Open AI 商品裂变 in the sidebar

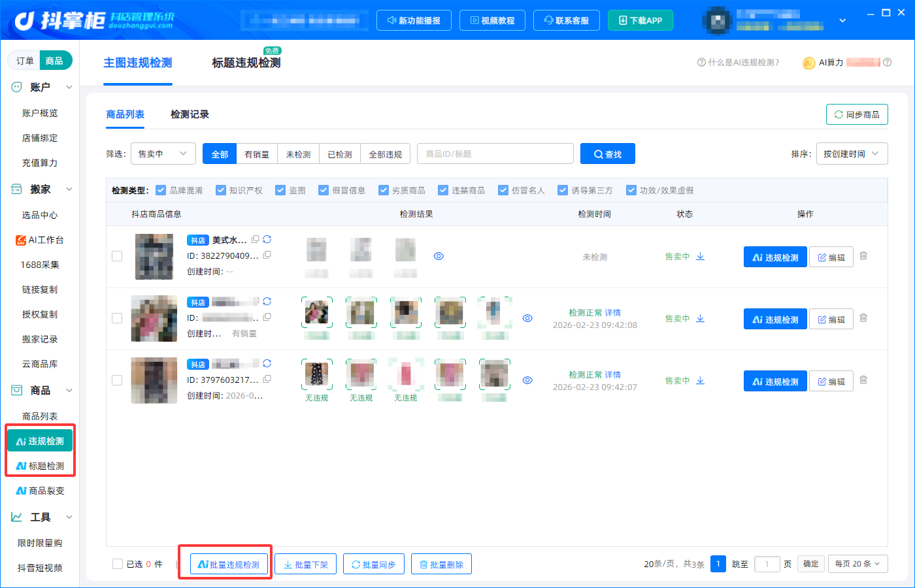[40, 491]
